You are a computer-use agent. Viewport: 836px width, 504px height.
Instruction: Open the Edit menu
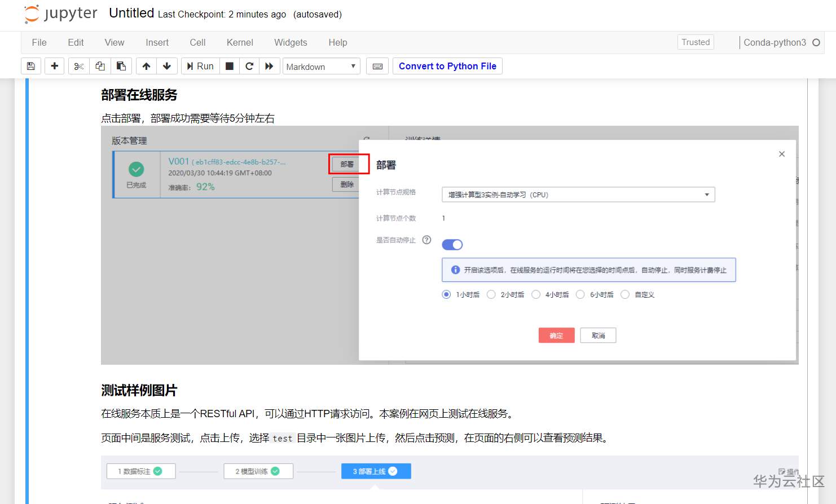[76, 42]
